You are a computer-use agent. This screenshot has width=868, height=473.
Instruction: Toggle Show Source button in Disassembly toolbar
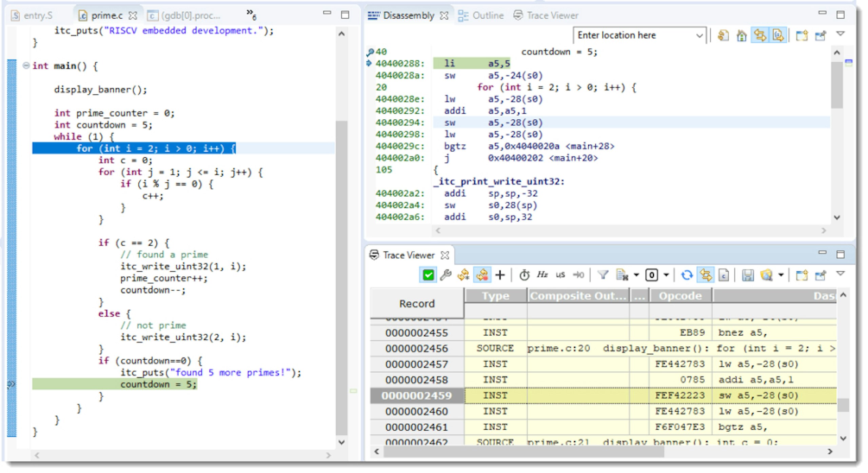click(x=778, y=35)
